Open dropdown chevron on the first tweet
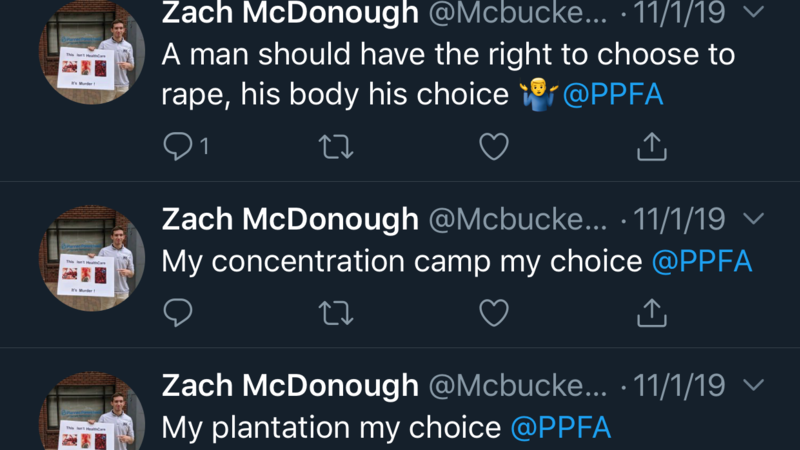Image resolution: width=800 pixels, height=450 pixels. 755,14
